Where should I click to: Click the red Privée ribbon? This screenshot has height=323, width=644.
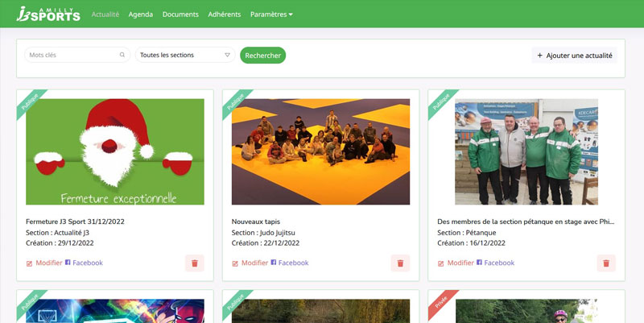441,302
